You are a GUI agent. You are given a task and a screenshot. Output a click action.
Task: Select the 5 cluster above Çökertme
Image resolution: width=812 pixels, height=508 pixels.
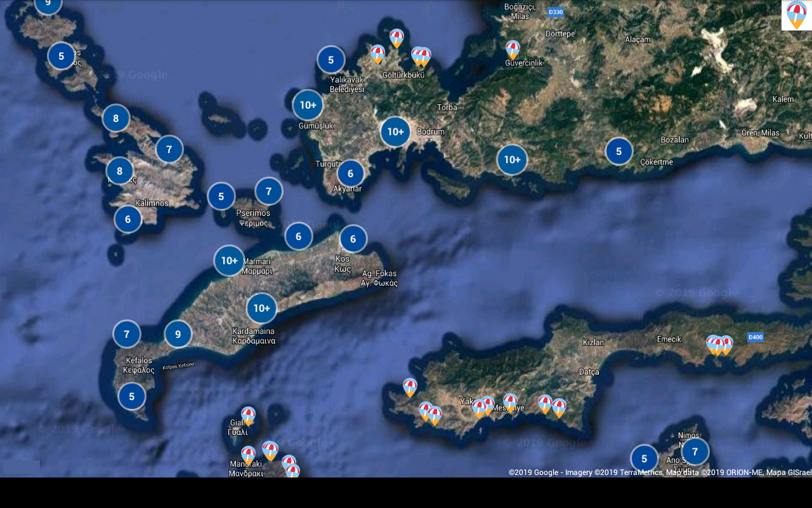[x=619, y=151]
